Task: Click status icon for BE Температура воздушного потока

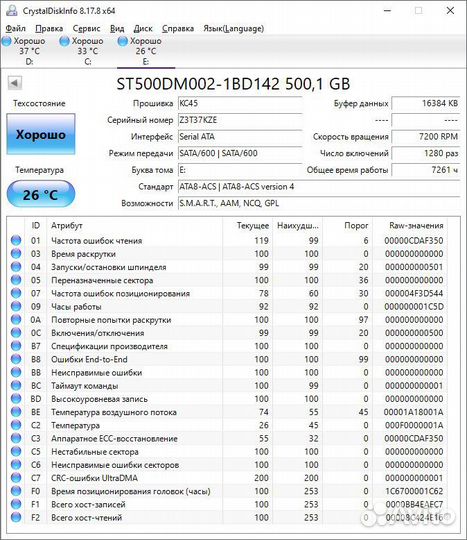Action: click(16, 412)
